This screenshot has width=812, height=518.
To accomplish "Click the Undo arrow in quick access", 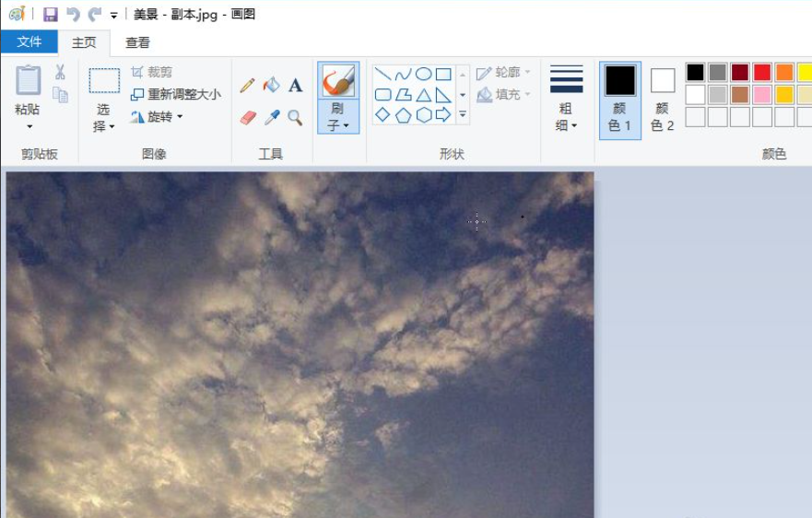I will tap(73, 15).
